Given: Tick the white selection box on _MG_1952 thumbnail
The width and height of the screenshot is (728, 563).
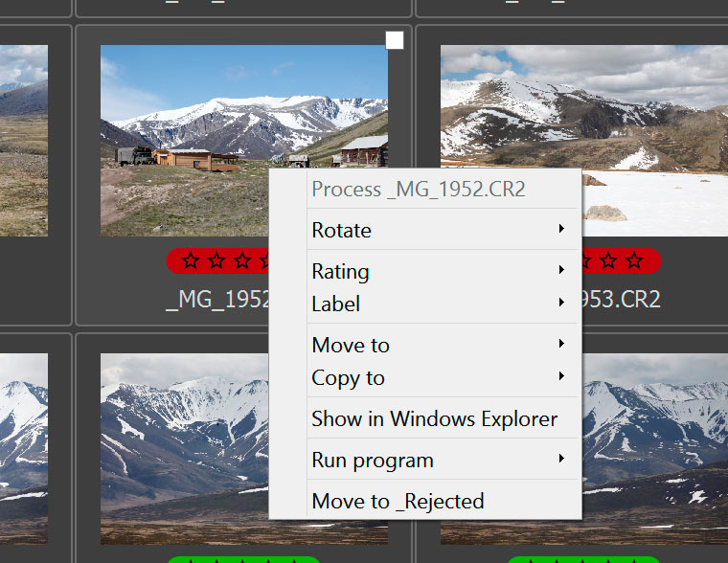Looking at the screenshot, I should [x=395, y=39].
